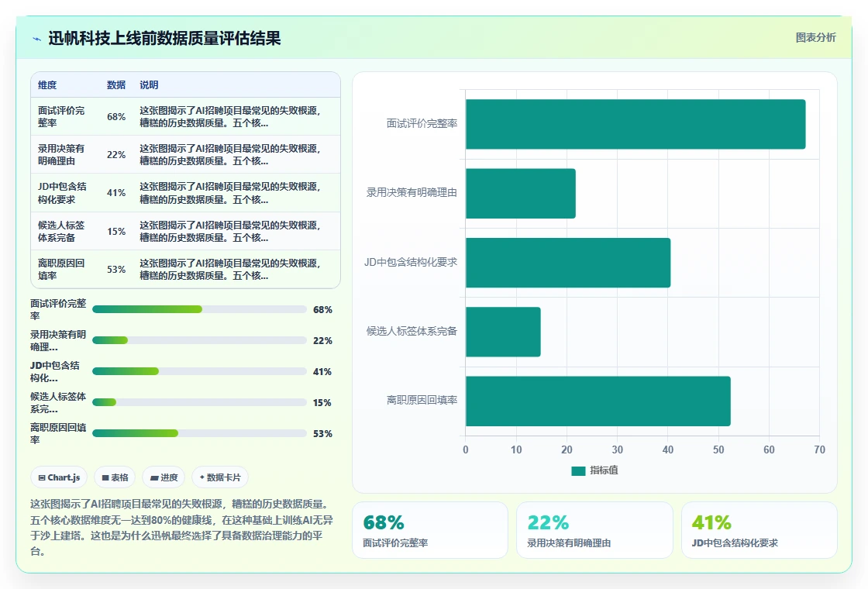Open the 68% 面试评价完整率 data card
The width and height of the screenshot is (868, 589).
[430, 530]
